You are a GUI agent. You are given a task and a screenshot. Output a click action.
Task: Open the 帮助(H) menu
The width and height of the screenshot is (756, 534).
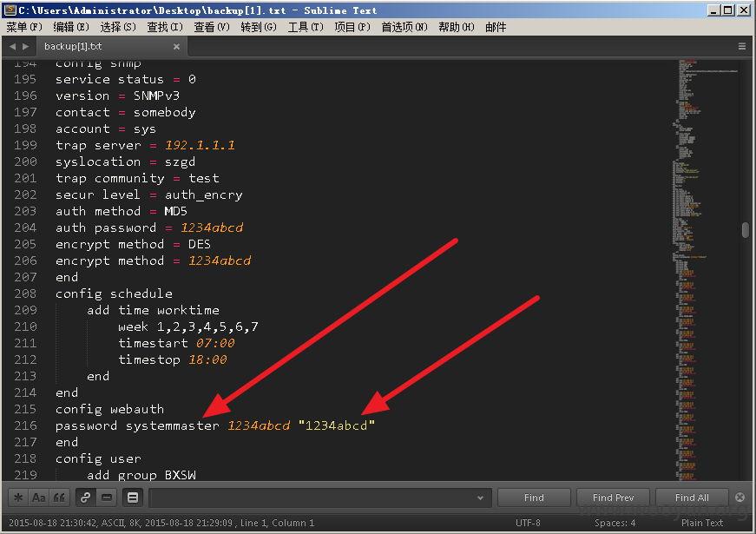(456, 27)
